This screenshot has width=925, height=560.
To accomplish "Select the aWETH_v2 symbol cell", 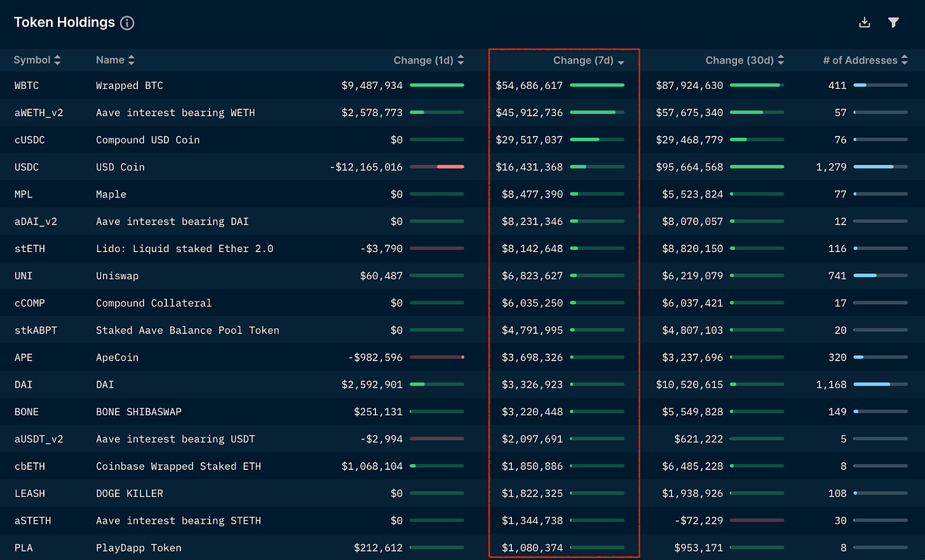I will click(39, 113).
